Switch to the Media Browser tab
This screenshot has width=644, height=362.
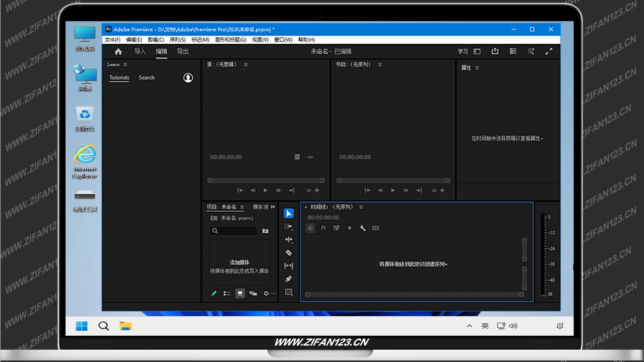260,207
